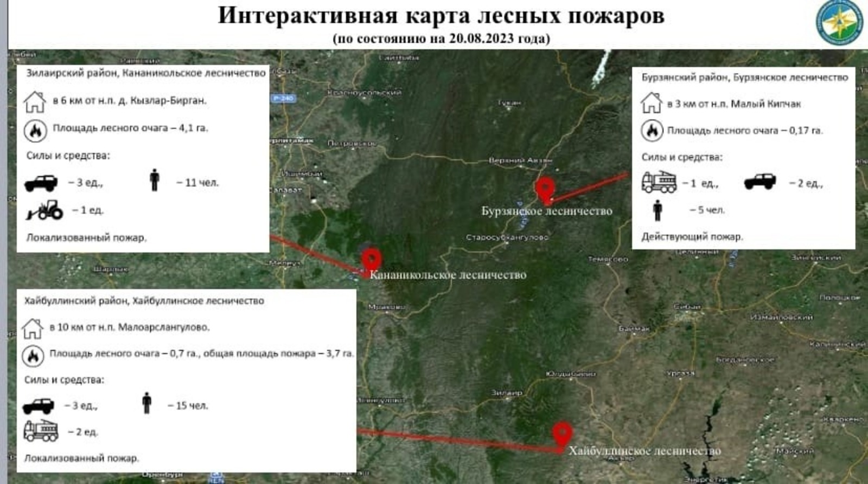Viewport: 868px width, 484px height.
Task: Click the flame icon in the Хайбуллинский район panel
Action: click(33, 356)
